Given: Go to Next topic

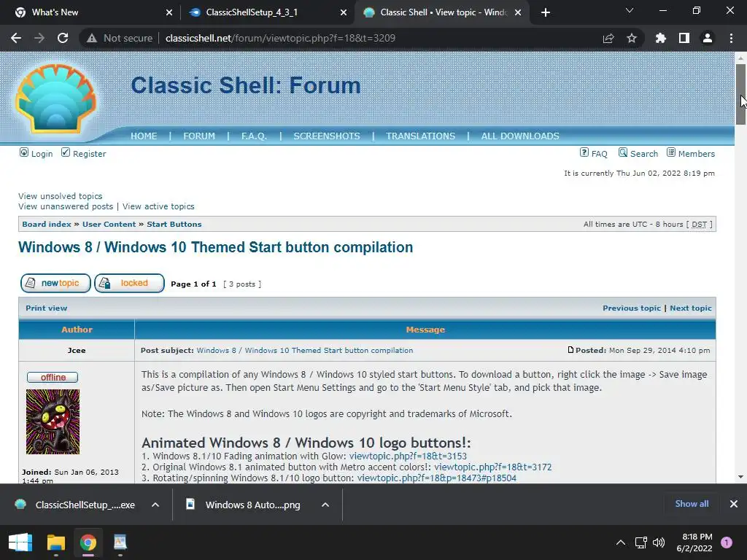Looking at the screenshot, I should pyautogui.click(x=691, y=308).
